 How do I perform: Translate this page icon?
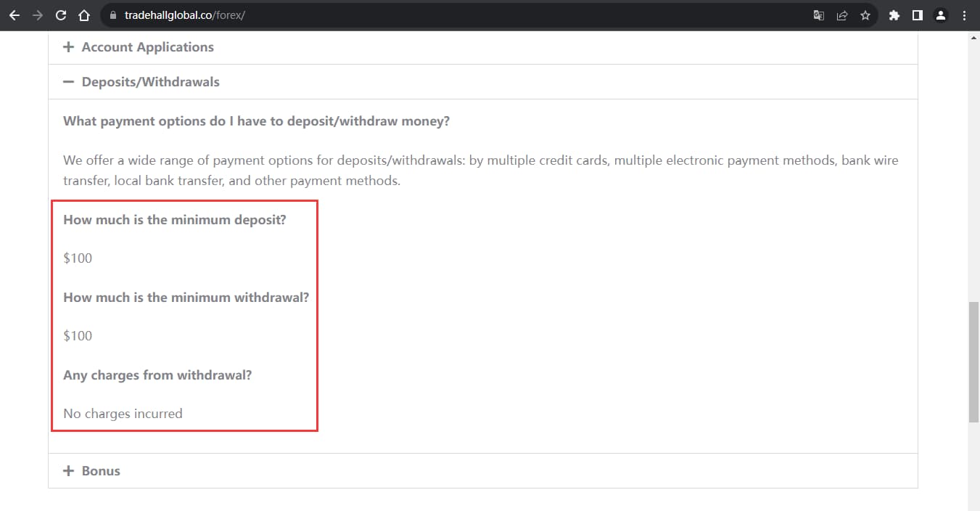pos(819,15)
